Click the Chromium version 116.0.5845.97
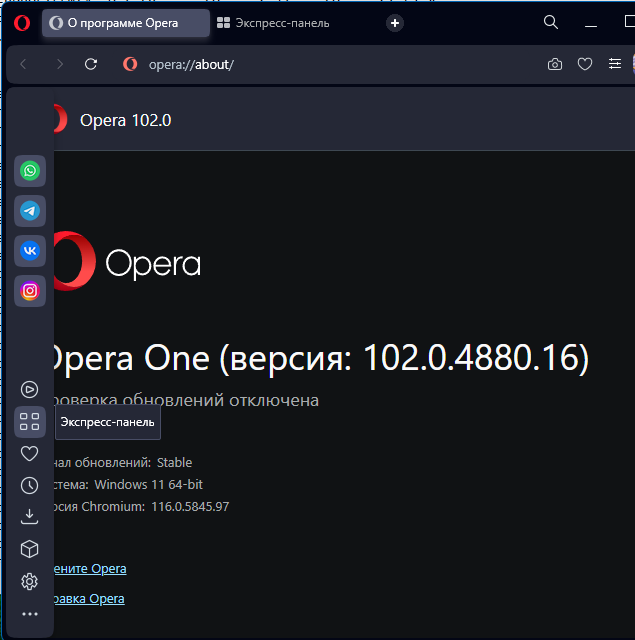This screenshot has width=635, height=640. coord(190,507)
